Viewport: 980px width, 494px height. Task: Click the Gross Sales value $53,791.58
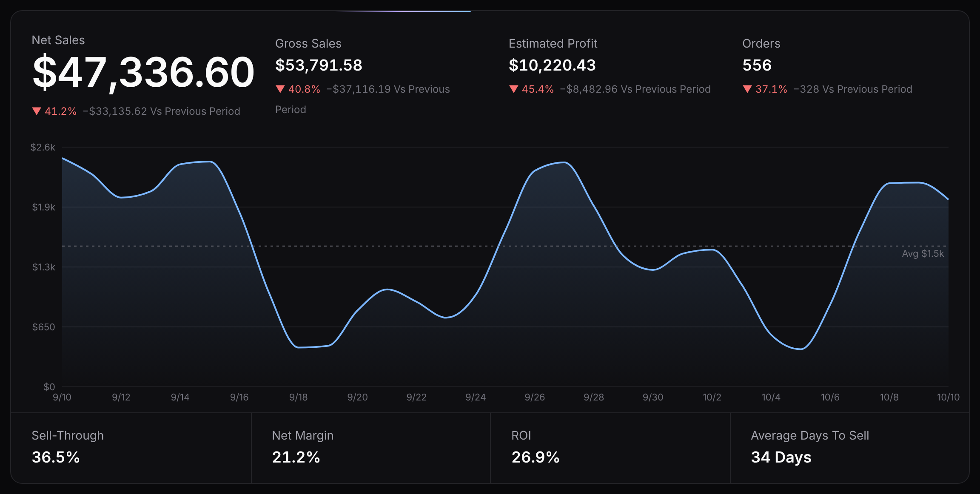pyautogui.click(x=319, y=65)
